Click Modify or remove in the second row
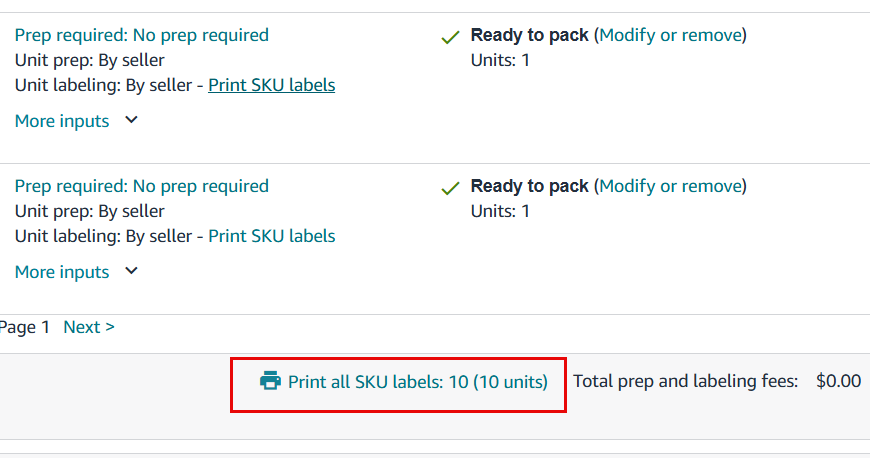This screenshot has width=870, height=458. 670,186
